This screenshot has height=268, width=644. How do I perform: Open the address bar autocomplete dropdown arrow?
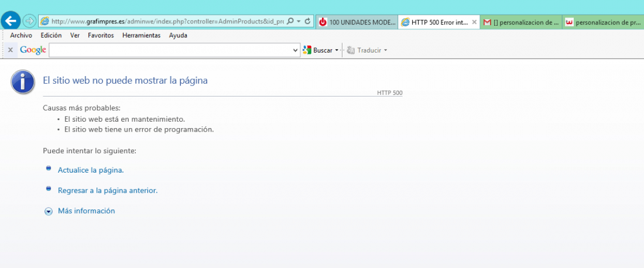coord(299,21)
